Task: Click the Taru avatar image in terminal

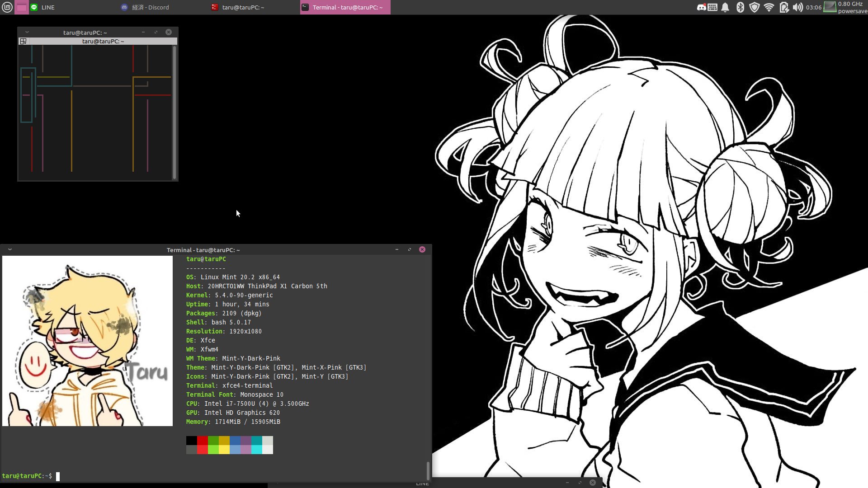Action: pos(87,341)
